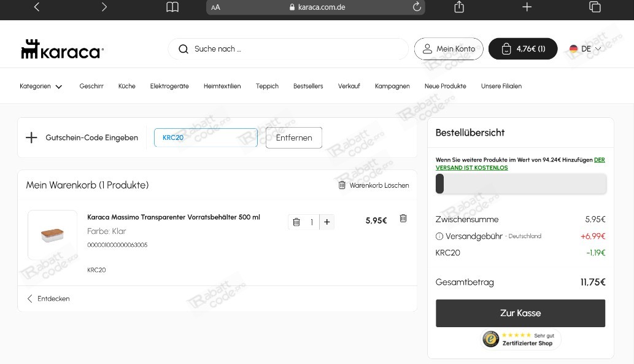Image resolution: width=634 pixels, height=364 pixels.
Task: Click the 'DER VERSAND IST KOSTENLOS' link
Action: (520, 164)
